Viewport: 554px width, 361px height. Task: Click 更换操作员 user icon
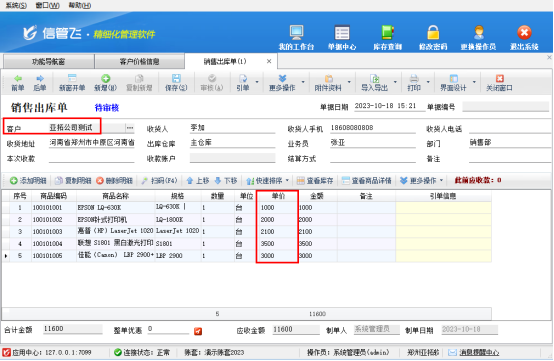[x=479, y=32]
